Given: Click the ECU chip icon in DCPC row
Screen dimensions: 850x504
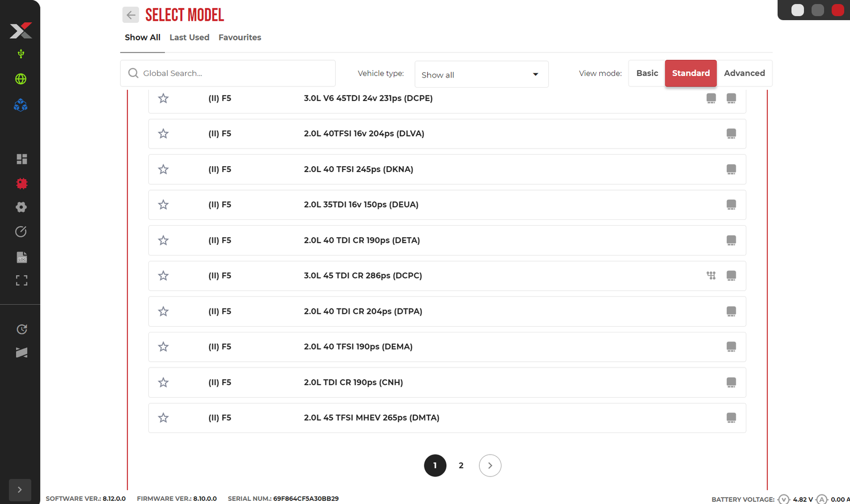Looking at the screenshot, I should (x=732, y=276).
